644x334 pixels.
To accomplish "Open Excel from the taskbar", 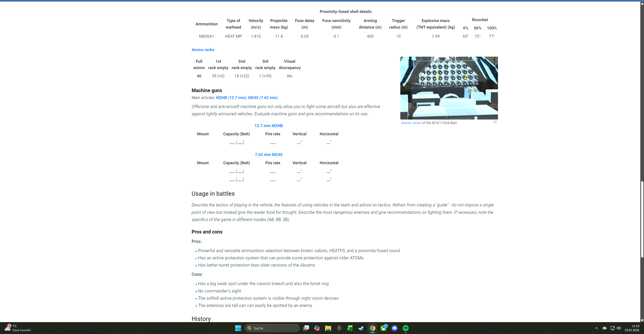I will pyautogui.click(x=350, y=328).
